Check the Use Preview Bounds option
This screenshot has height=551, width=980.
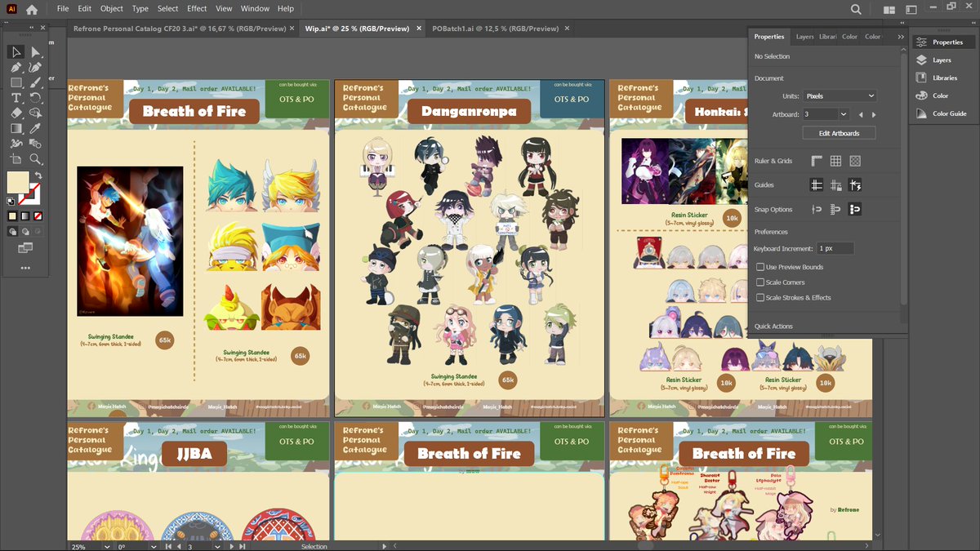759,267
